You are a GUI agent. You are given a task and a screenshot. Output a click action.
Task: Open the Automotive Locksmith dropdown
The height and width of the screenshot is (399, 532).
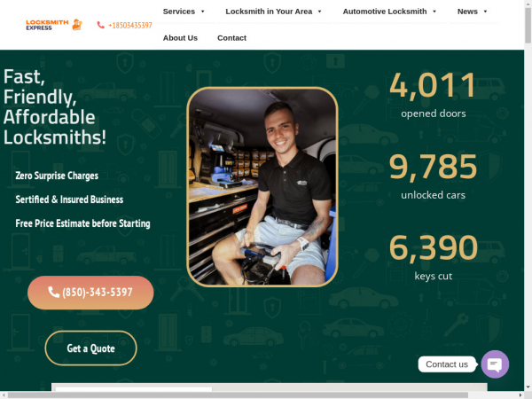(435, 12)
